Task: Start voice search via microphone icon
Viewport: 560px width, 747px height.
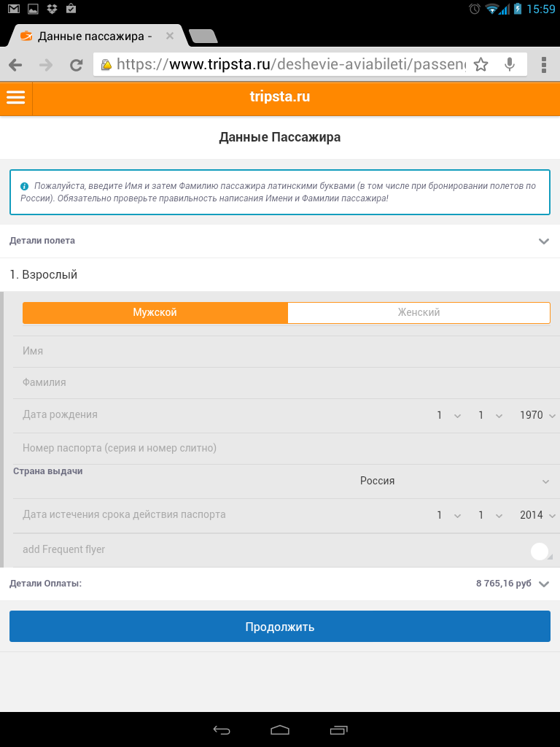Action: 510,64
